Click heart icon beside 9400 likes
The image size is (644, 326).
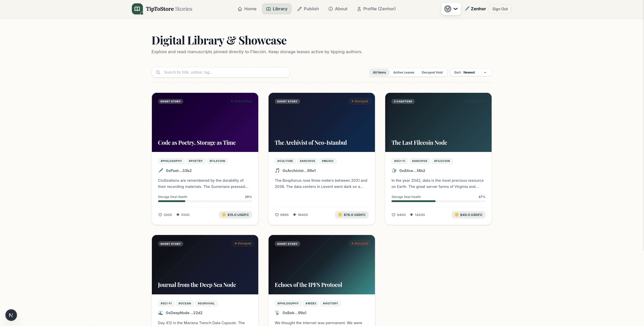click(x=393, y=215)
